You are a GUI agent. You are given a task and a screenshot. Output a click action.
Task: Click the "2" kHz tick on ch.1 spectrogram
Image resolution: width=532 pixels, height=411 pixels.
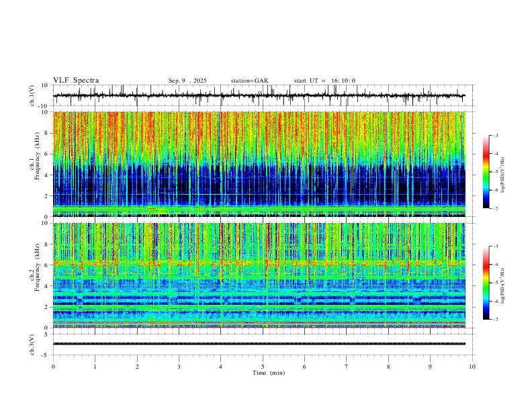pyautogui.click(x=47, y=196)
